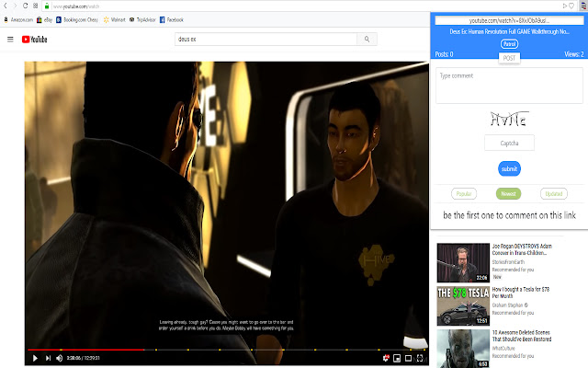Click the 'Views: 2' counter

click(573, 54)
